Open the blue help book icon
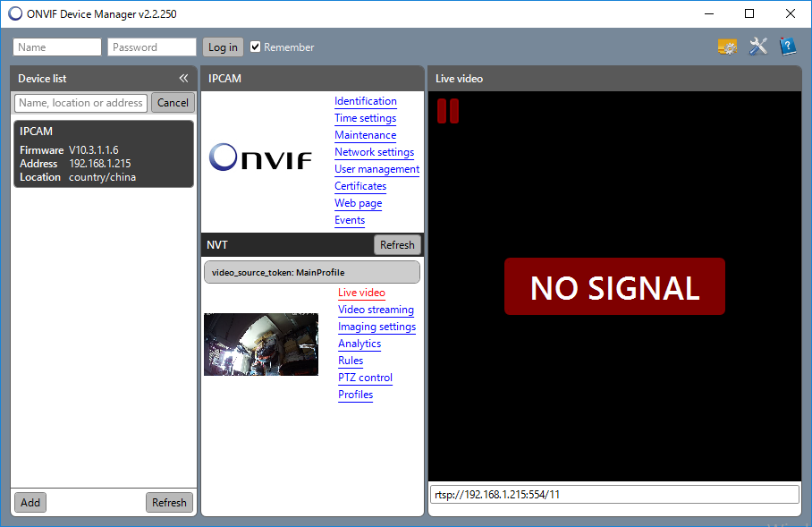812x527 pixels. (788, 47)
